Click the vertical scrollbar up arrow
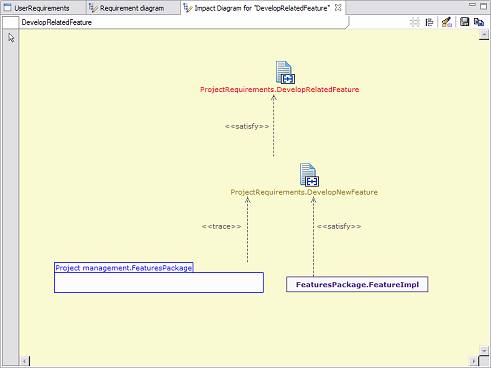This screenshot has width=491, height=368. pyautogui.click(x=484, y=34)
